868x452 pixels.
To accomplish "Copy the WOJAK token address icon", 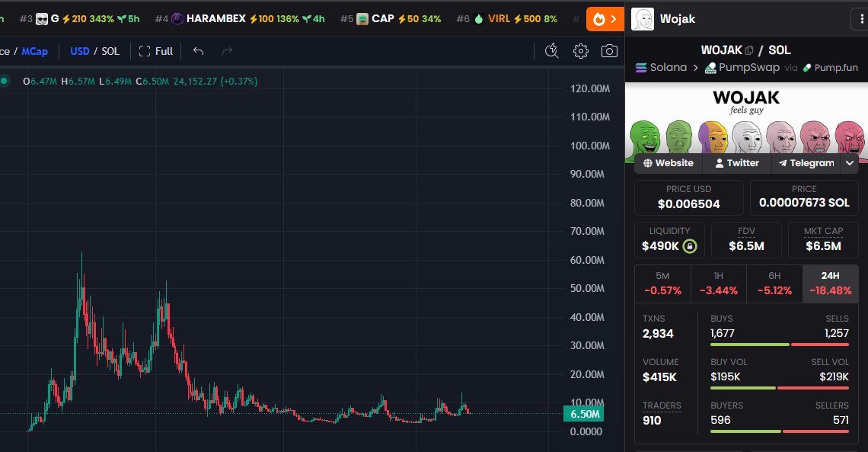I will (749, 50).
